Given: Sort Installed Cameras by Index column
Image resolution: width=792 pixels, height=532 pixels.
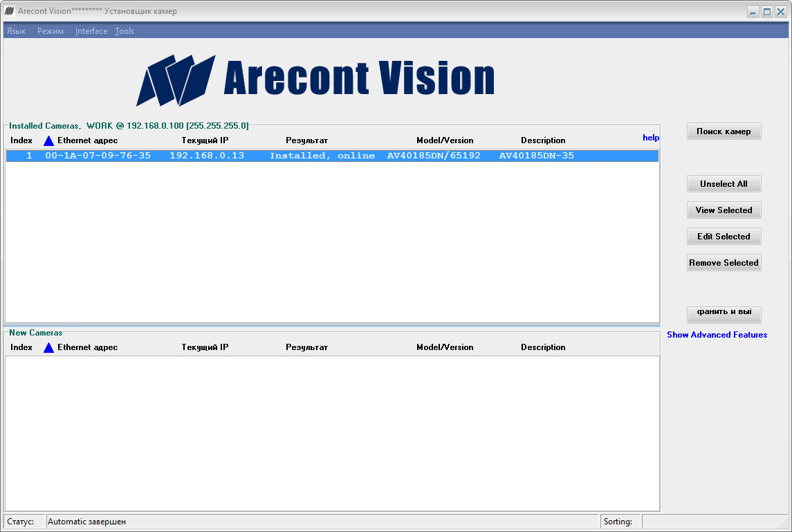Looking at the screenshot, I should 21,140.
